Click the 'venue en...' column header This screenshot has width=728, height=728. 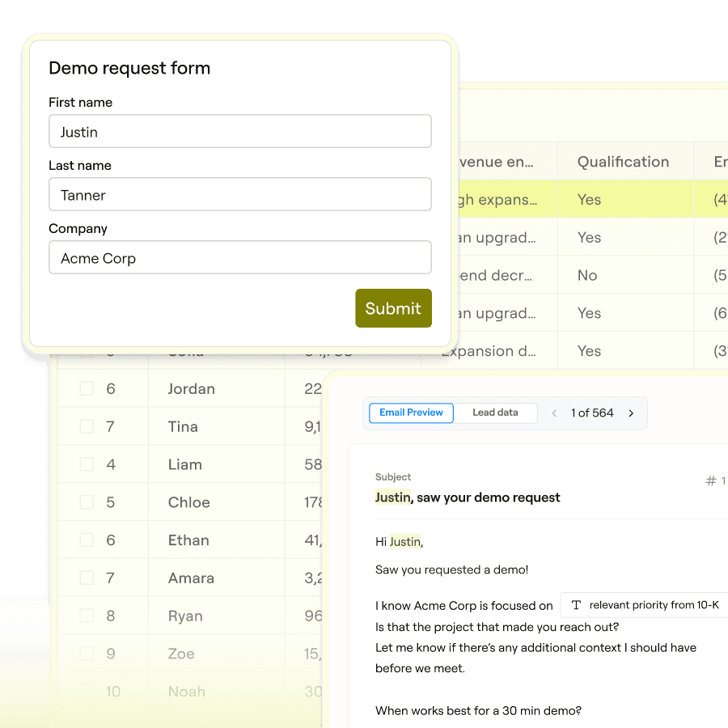508,162
